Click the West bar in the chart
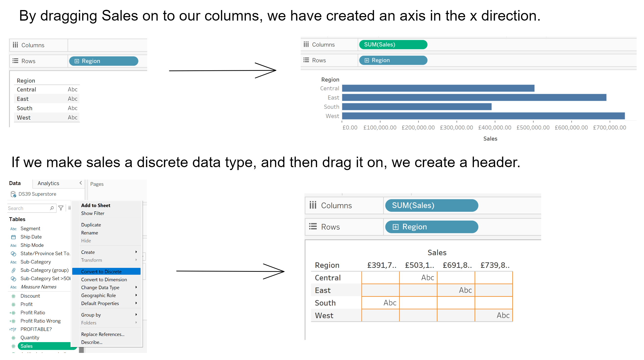 [x=483, y=116]
